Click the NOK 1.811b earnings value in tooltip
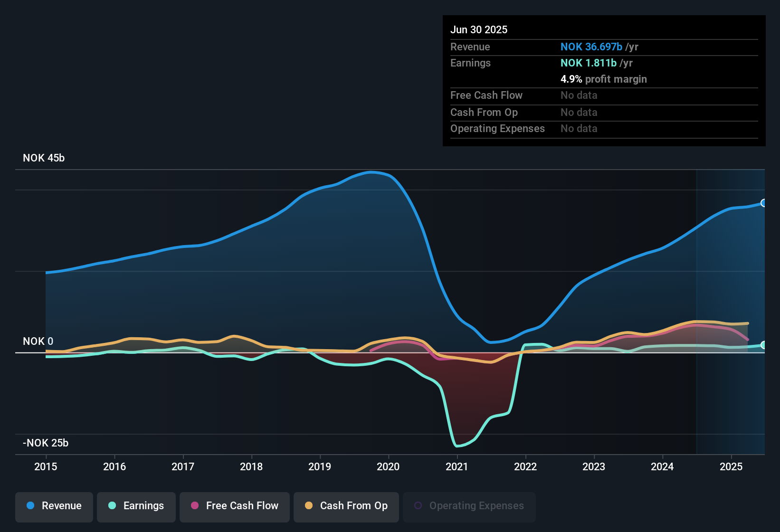 (x=588, y=63)
